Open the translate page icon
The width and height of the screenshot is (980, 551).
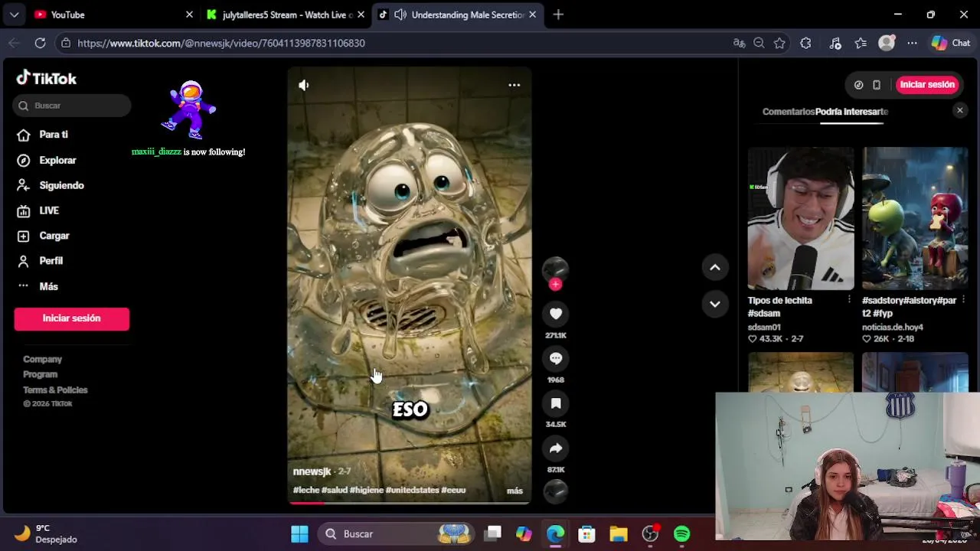739,44
